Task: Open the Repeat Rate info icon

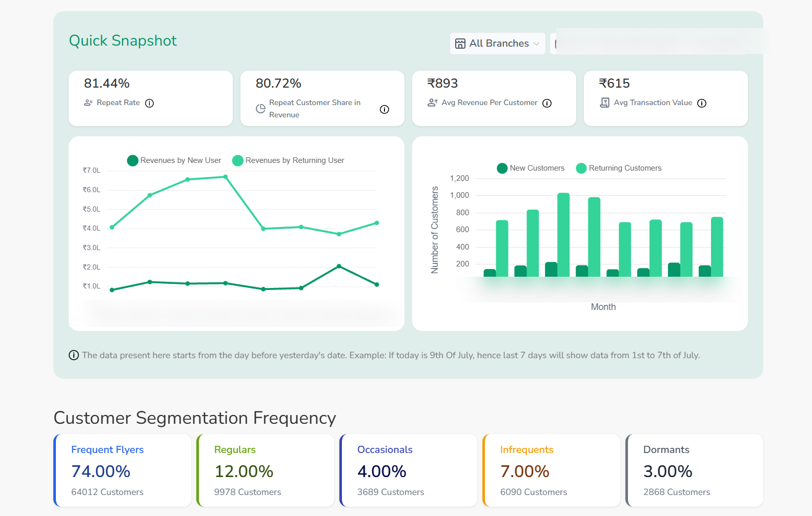Action: (x=150, y=103)
